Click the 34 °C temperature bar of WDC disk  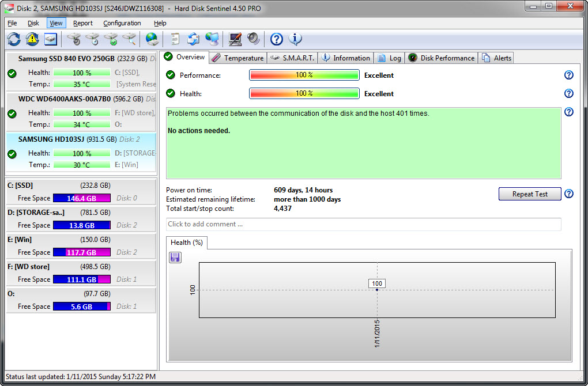coord(82,124)
